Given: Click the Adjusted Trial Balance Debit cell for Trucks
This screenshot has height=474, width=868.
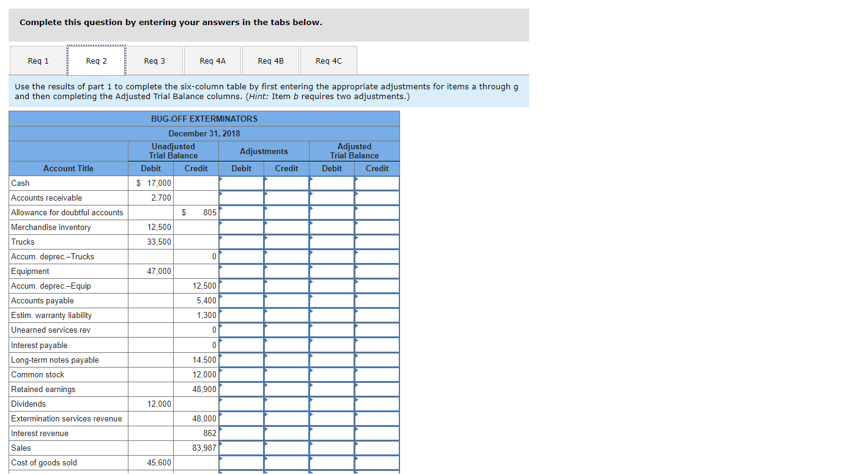Looking at the screenshot, I should pyautogui.click(x=332, y=242).
